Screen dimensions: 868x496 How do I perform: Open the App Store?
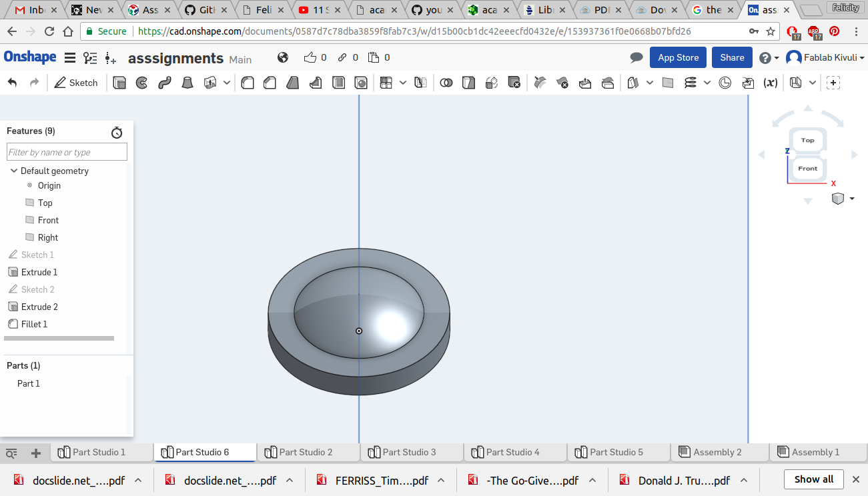tap(678, 57)
